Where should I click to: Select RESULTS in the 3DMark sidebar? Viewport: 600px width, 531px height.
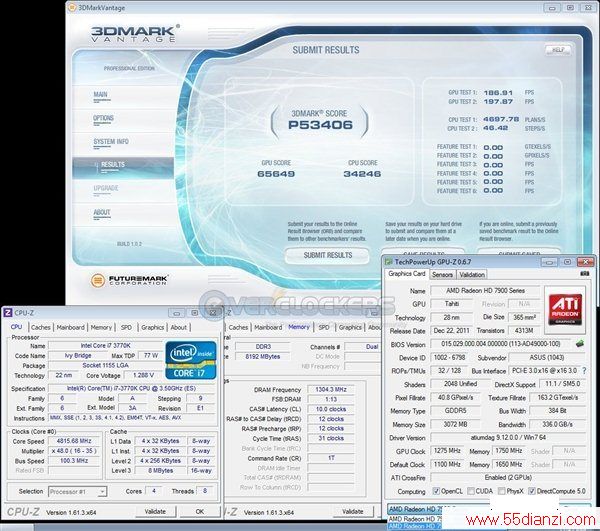[123, 168]
